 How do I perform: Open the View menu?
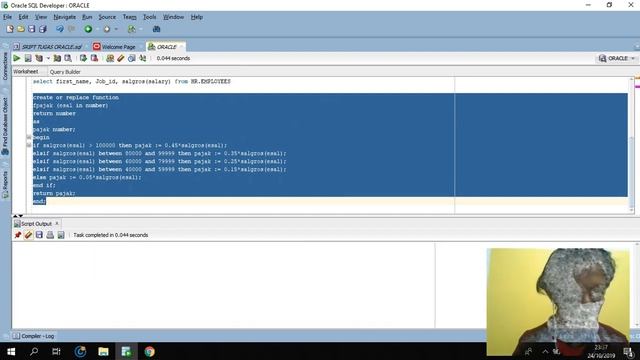pos(41,17)
